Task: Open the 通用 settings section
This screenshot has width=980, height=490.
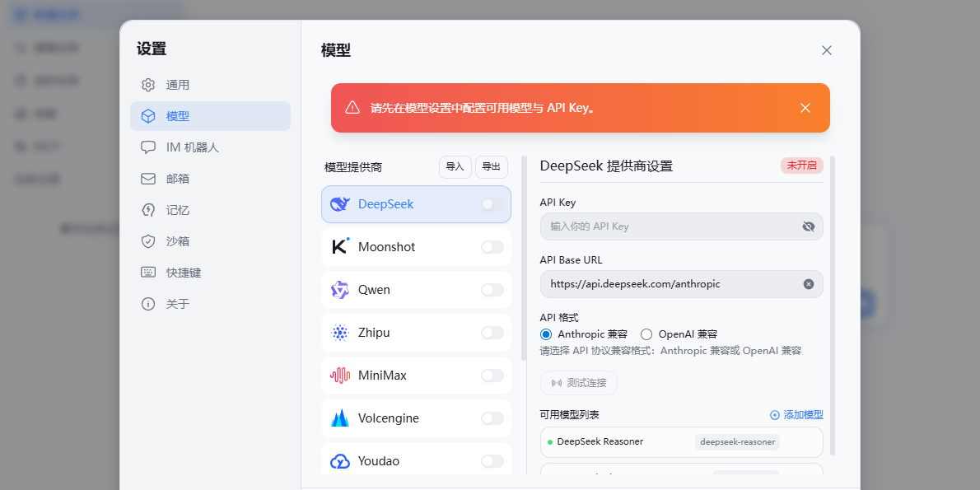Action: pos(178,85)
